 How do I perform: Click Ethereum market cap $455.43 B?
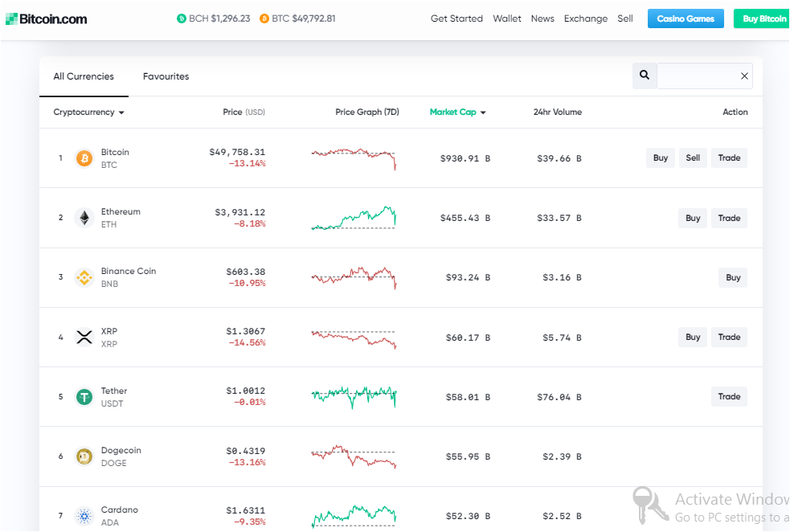click(x=465, y=218)
